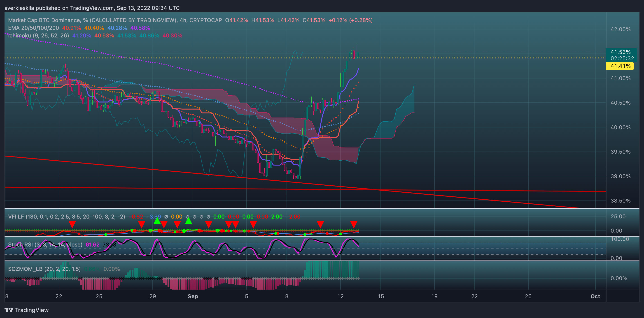Image resolution: width=644 pixels, height=318 pixels.
Task: Click the 100.00 Stoch RSI axis label
Action: coord(620,239)
